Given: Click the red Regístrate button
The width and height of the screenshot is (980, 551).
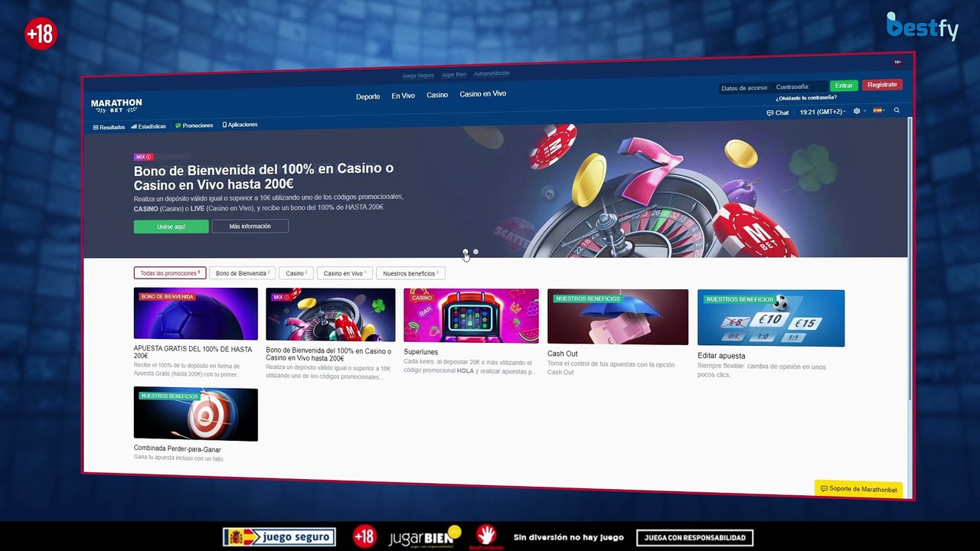Looking at the screenshot, I should pos(882,85).
